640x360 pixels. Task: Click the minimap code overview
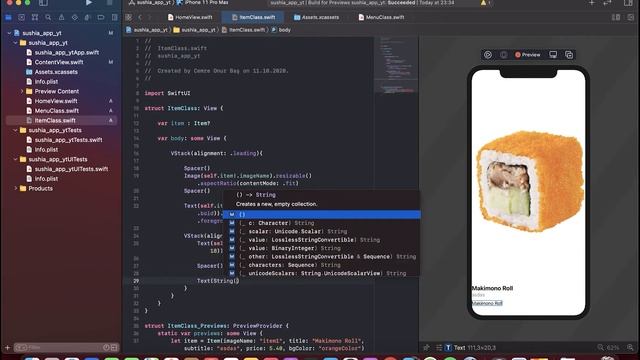coord(396,65)
